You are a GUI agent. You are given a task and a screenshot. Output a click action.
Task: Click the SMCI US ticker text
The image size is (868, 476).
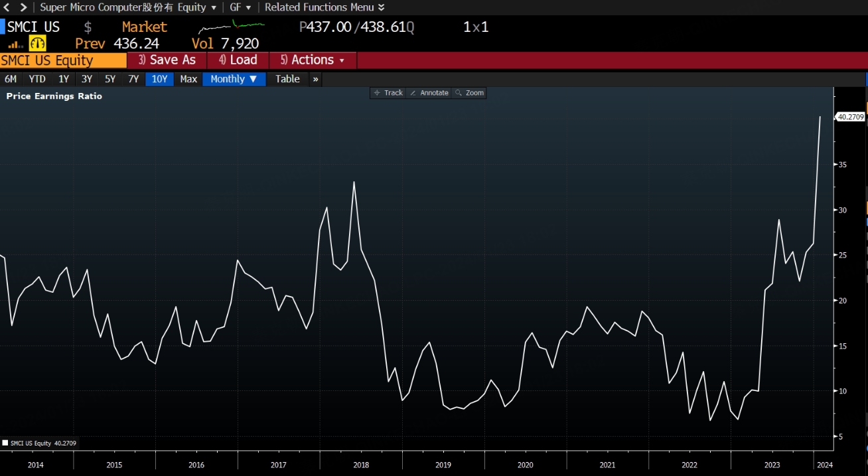(x=33, y=27)
